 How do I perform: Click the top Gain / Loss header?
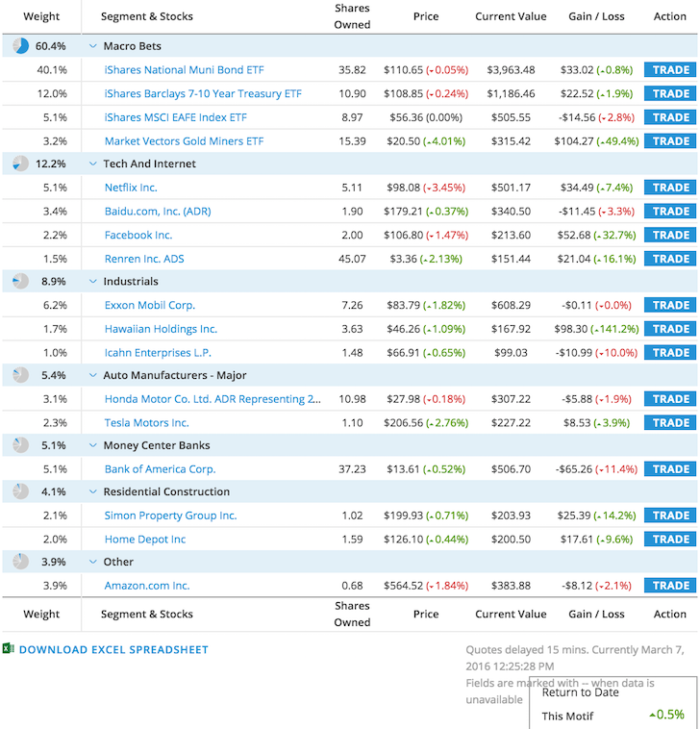[x=596, y=16]
